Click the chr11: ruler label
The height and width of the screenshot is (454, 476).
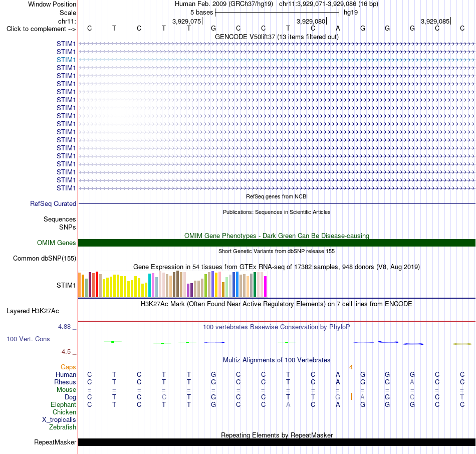coord(67,21)
